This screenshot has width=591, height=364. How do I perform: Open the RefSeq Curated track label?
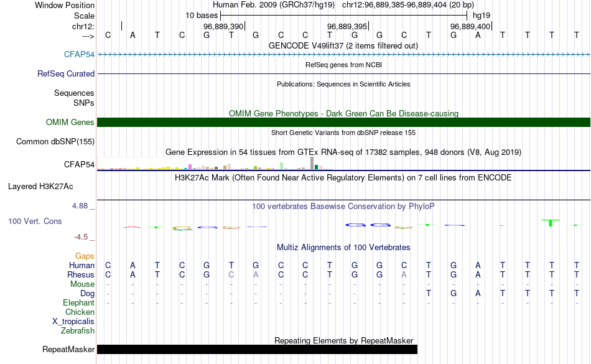pos(65,73)
